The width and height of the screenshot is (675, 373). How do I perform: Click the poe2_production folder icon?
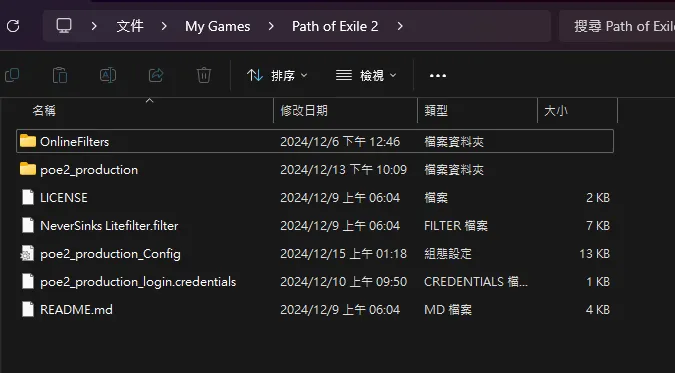click(28, 169)
